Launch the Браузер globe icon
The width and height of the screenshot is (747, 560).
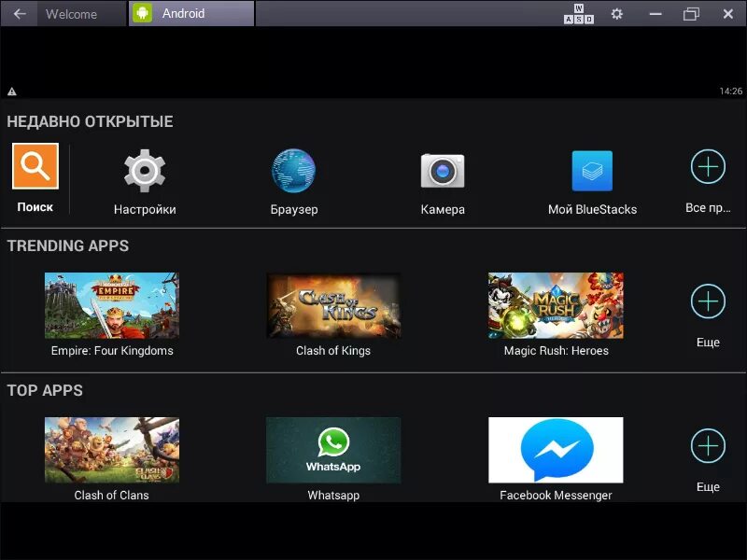click(x=293, y=171)
